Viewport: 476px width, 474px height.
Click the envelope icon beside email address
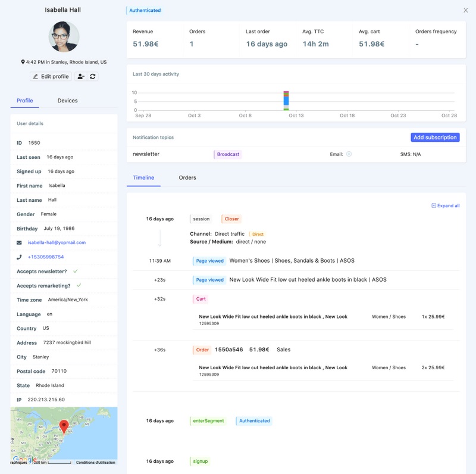point(20,243)
